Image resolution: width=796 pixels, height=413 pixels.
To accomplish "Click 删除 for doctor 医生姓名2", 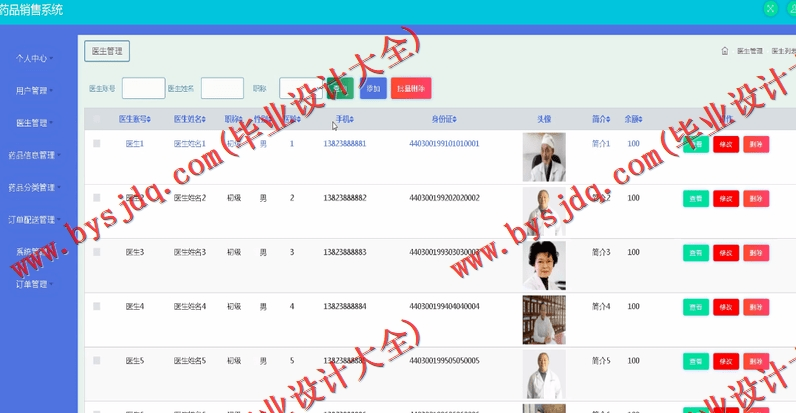I will (756, 198).
